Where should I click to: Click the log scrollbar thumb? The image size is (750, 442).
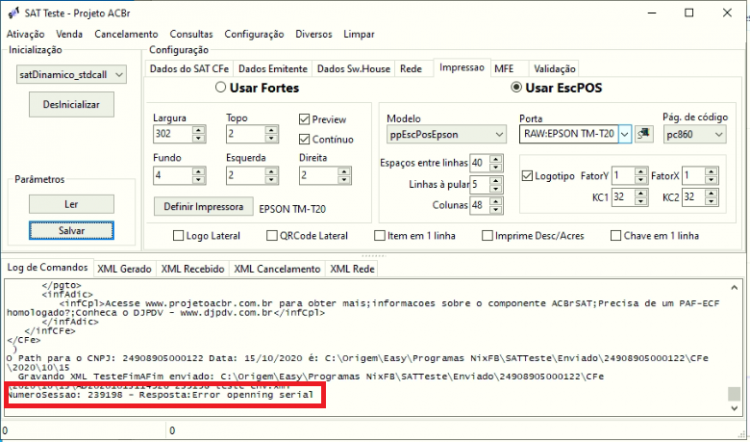(734, 394)
